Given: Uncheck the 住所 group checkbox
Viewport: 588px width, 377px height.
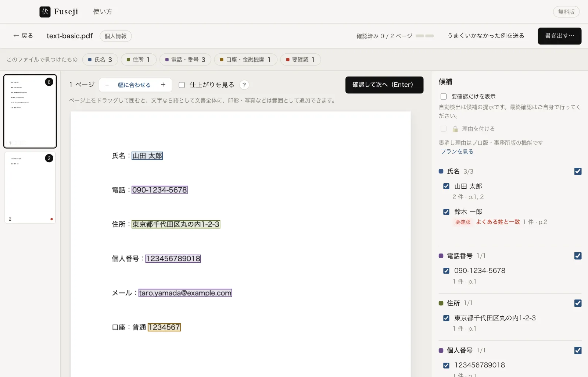Looking at the screenshot, I should click(x=578, y=303).
